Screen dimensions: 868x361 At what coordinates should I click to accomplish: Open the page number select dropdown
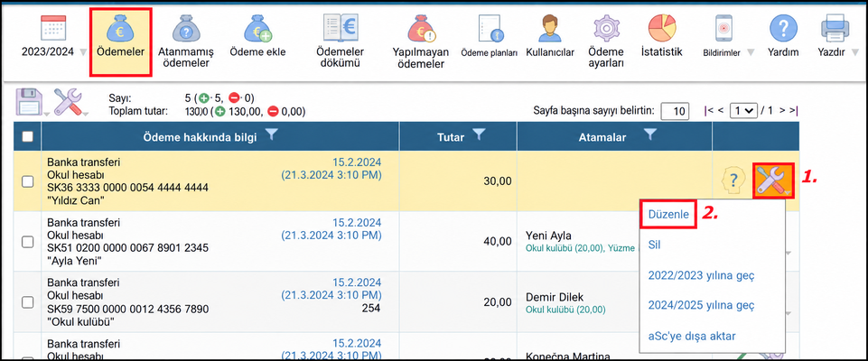[x=743, y=111]
